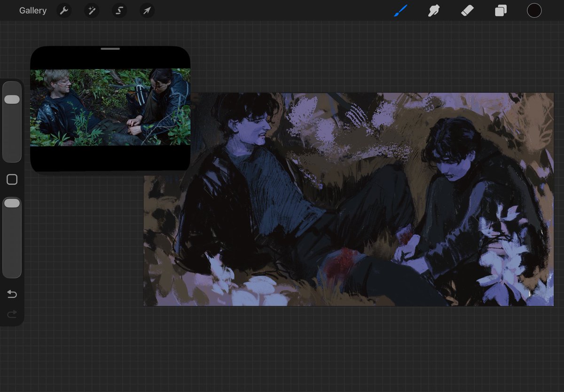Open the Gallery view
Screen dimensions: 564x392
click(x=33, y=10)
